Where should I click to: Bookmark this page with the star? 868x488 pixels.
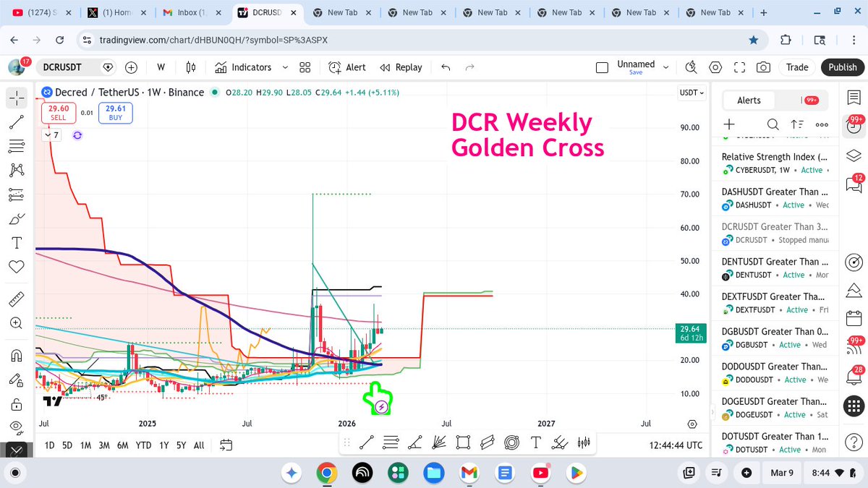click(754, 40)
